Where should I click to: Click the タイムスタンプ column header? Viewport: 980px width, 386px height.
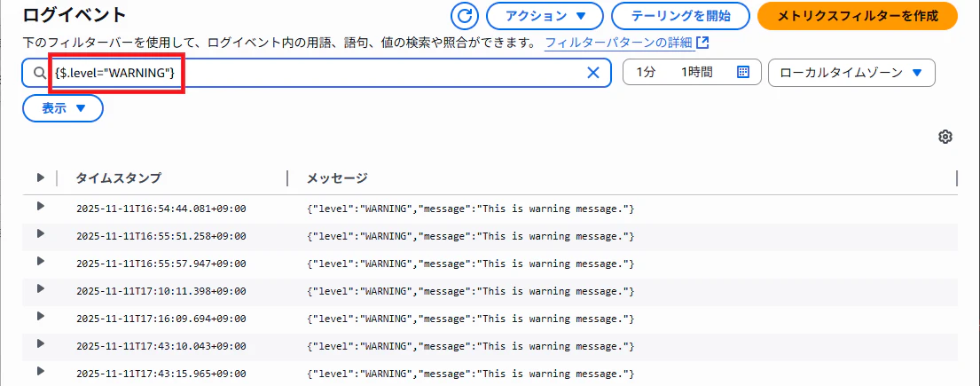[x=118, y=178]
